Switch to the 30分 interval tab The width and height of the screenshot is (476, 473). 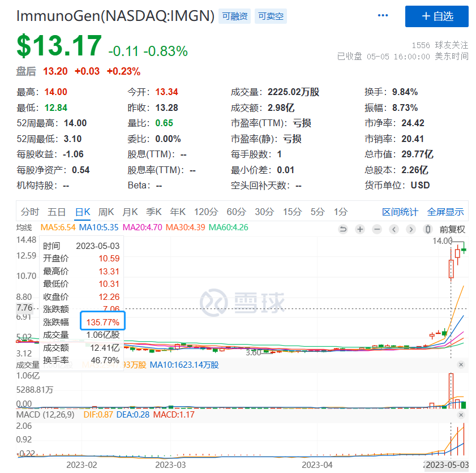pos(264,212)
